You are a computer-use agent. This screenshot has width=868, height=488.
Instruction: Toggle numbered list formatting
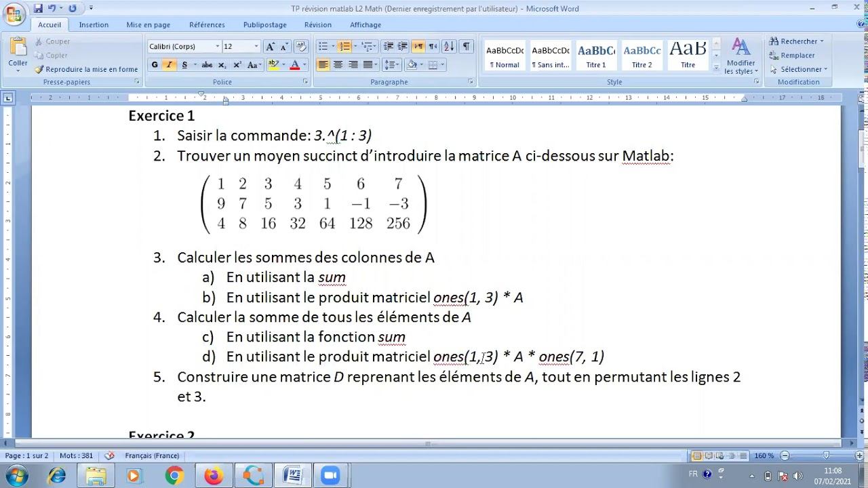345,46
